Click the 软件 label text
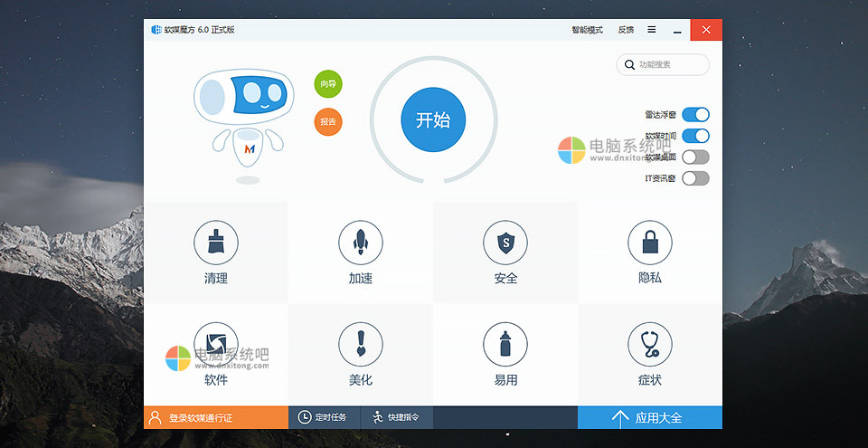The height and width of the screenshot is (448, 868). [x=216, y=380]
